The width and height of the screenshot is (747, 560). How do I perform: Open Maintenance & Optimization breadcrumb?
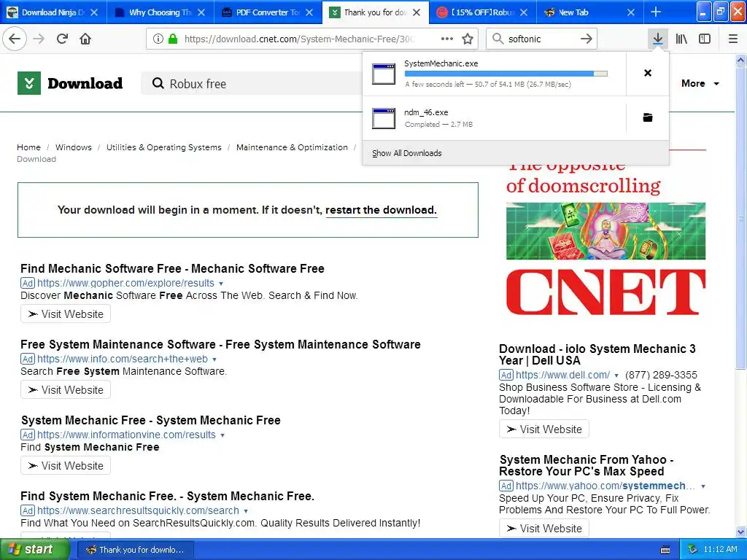click(x=292, y=147)
